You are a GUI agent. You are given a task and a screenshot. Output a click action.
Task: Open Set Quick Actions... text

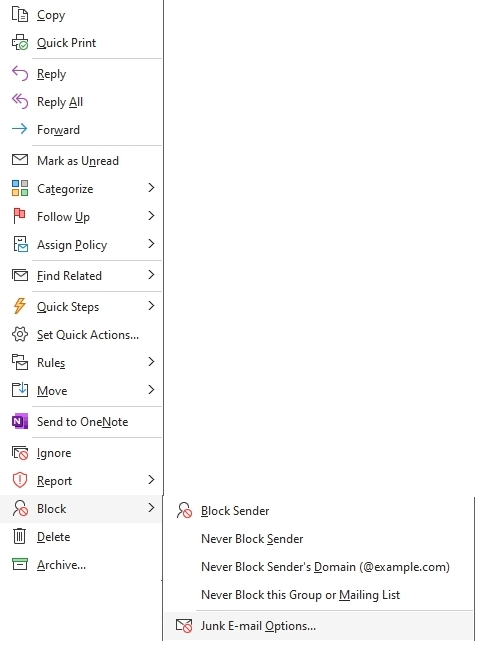tap(88, 334)
